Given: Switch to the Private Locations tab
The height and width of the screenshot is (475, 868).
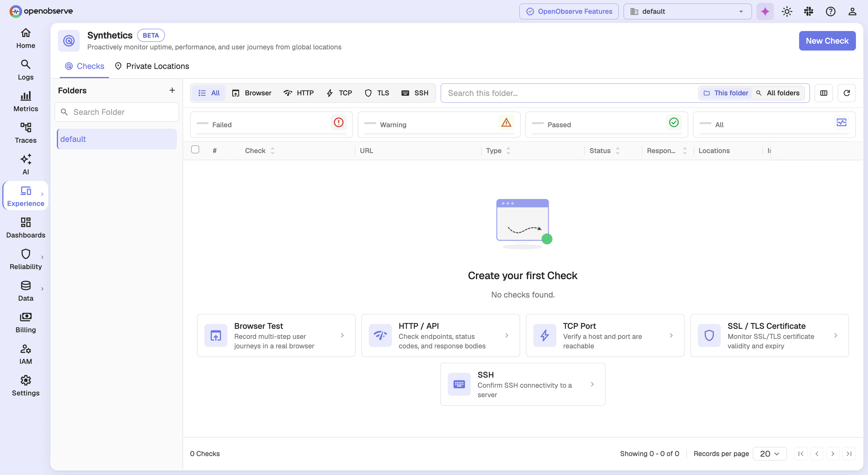Looking at the screenshot, I should tap(152, 66).
